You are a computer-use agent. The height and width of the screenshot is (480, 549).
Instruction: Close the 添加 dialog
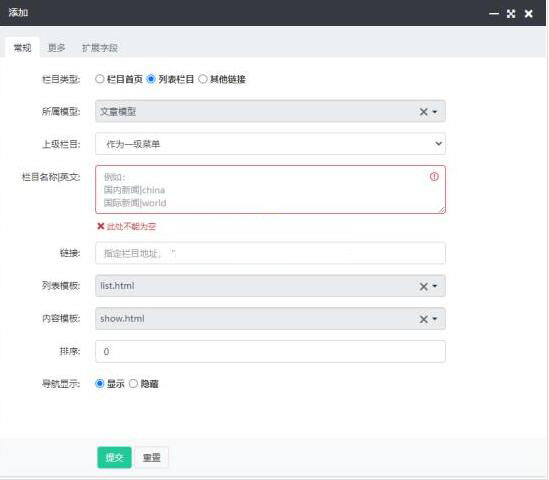[529, 14]
